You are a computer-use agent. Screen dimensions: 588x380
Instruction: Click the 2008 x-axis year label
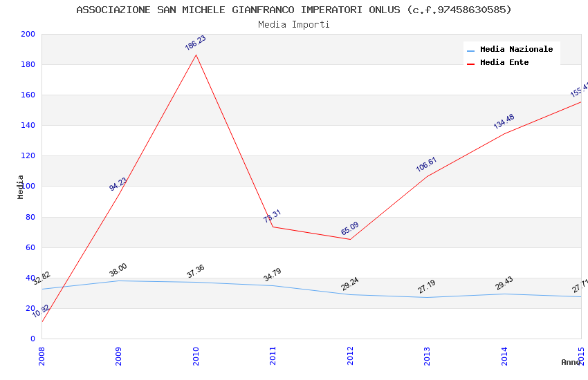[42, 356]
